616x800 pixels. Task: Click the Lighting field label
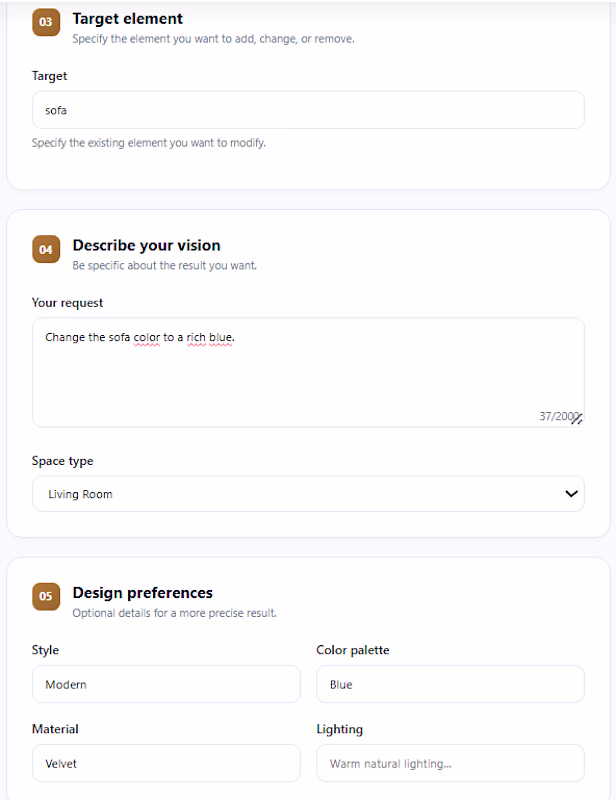pos(339,730)
